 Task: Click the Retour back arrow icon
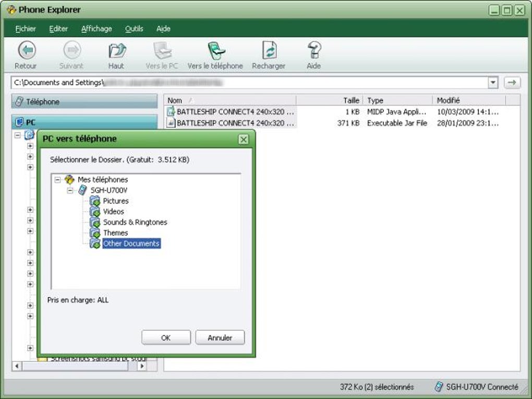[x=27, y=51]
